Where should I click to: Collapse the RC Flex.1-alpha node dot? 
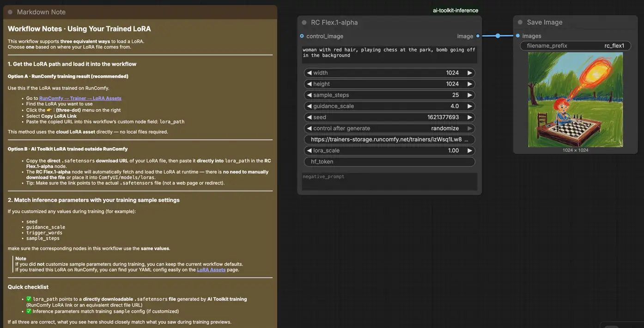(x=304, y=22)
